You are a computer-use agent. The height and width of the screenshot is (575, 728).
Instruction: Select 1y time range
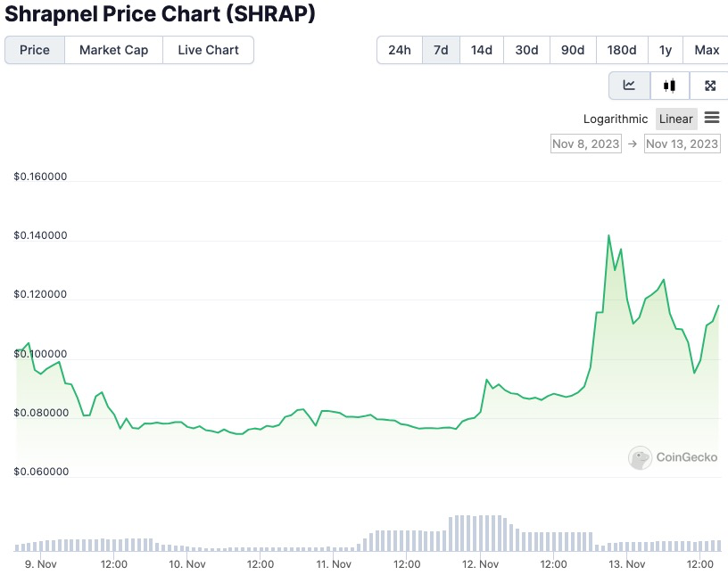tap(666, 50)
